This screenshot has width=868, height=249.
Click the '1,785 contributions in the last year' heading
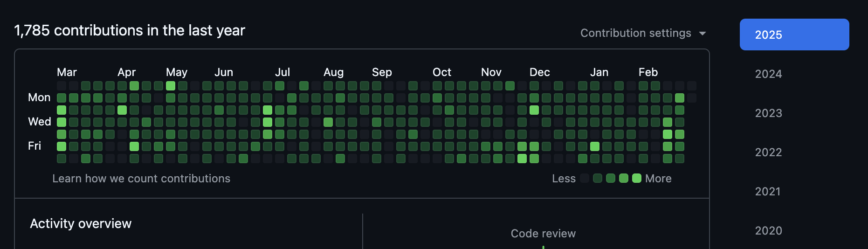pyautogui.click(x=130, y=30)
